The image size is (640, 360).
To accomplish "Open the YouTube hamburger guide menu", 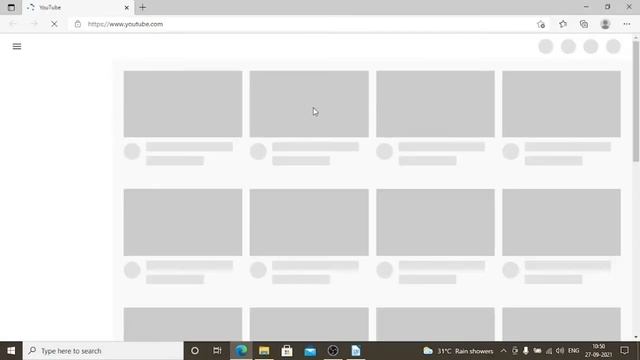I will pyautogui.click(x=17, y=47).
